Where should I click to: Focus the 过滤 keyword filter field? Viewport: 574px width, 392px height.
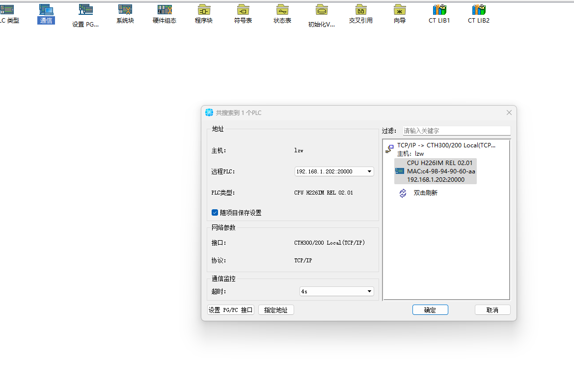click(457, 131)
